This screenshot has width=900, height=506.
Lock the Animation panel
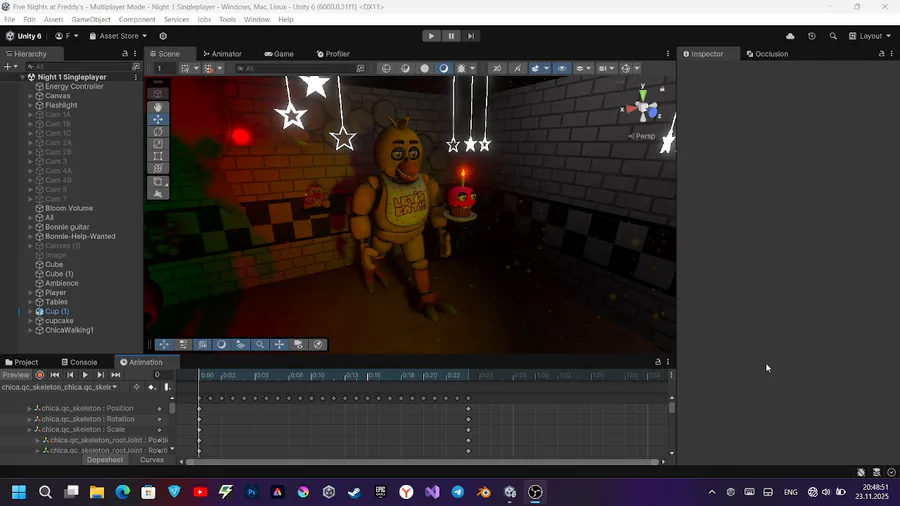pyautogui.click(x=658, y=362)
